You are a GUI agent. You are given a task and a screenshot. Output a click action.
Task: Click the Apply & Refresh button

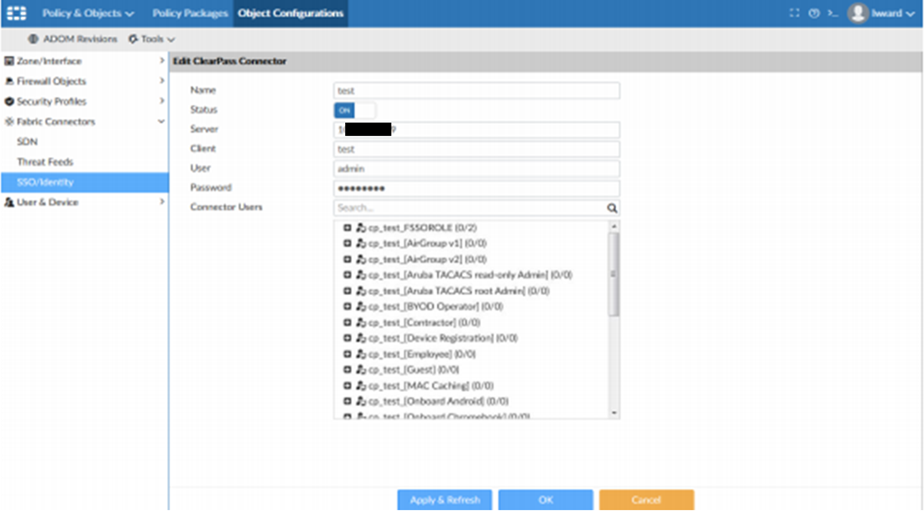[x=445, y=500]
